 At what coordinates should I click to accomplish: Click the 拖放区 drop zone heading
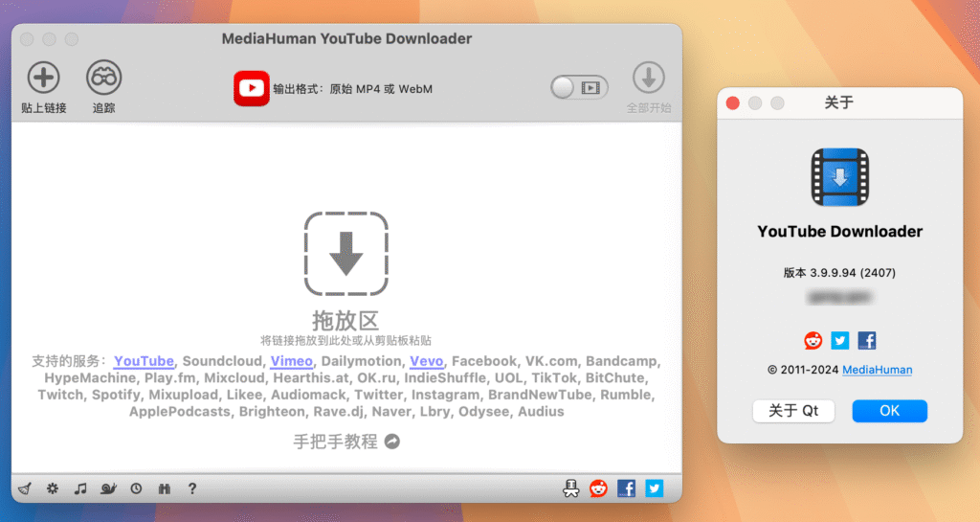click(345, 321)
